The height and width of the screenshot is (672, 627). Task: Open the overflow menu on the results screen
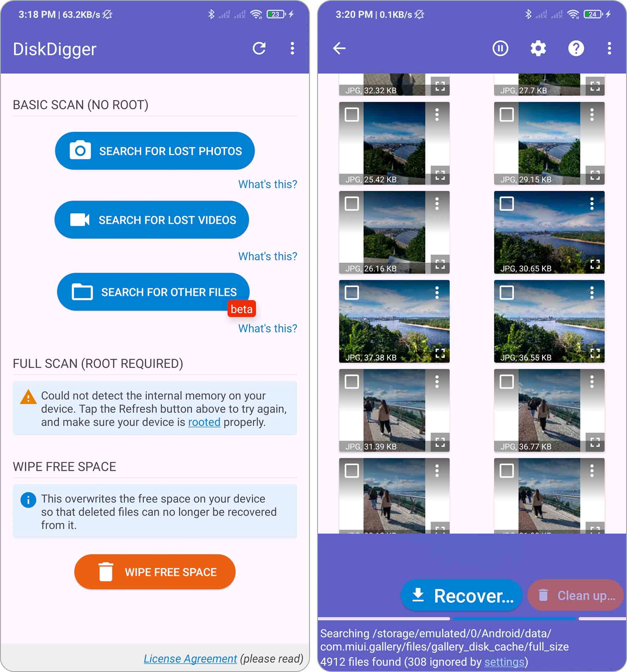[x=609, y=48]
